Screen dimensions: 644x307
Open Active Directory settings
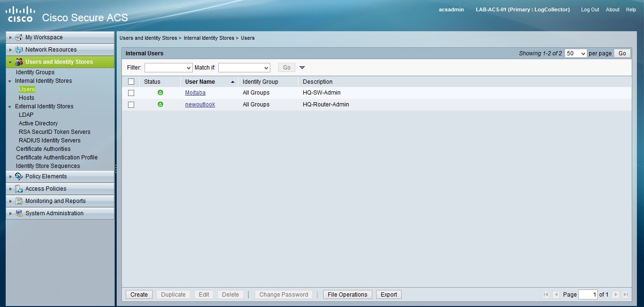pos(38,123)
